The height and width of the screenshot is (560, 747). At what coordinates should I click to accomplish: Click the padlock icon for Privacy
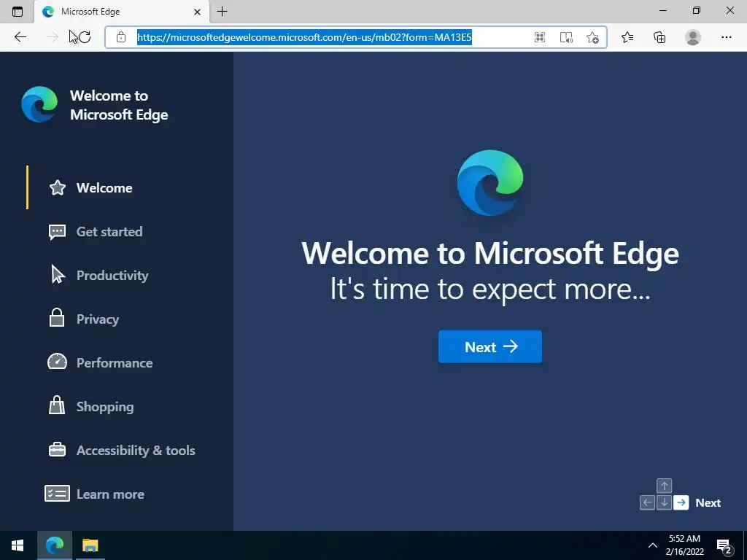(57, 318)
